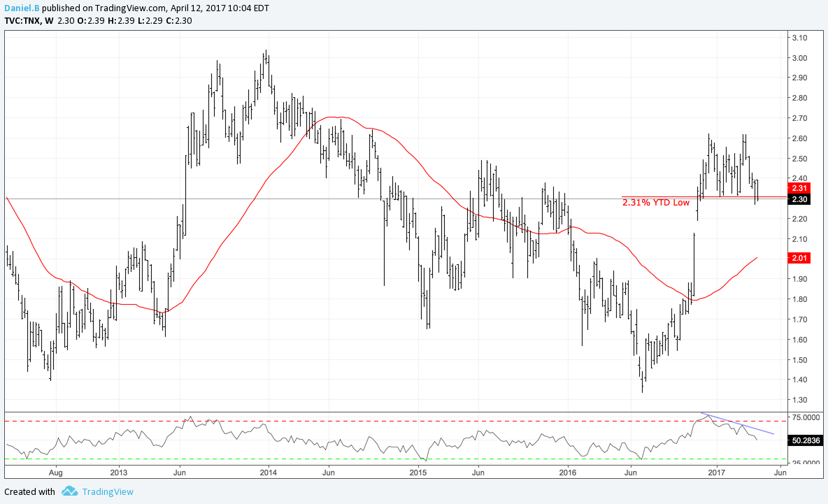Click the 2014 label on time axis
This screenshot has height=504, width=828.
click(x=269, y=473)
